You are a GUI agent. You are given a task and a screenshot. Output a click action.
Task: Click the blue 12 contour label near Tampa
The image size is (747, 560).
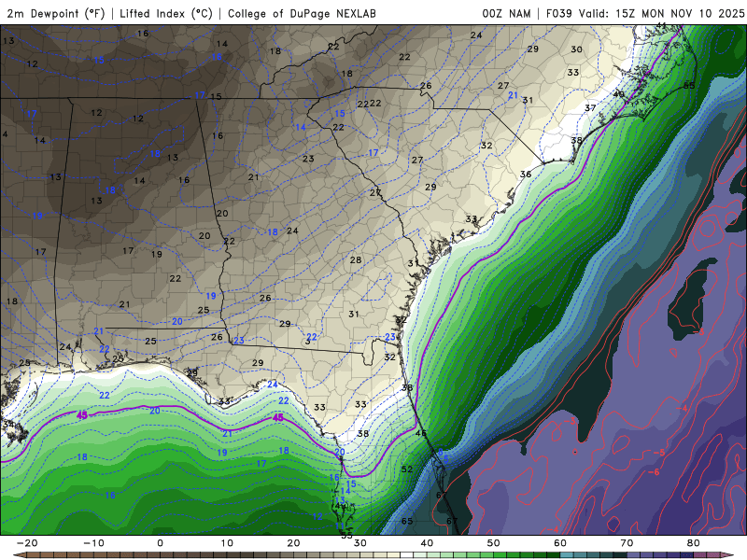pos(317,517)
